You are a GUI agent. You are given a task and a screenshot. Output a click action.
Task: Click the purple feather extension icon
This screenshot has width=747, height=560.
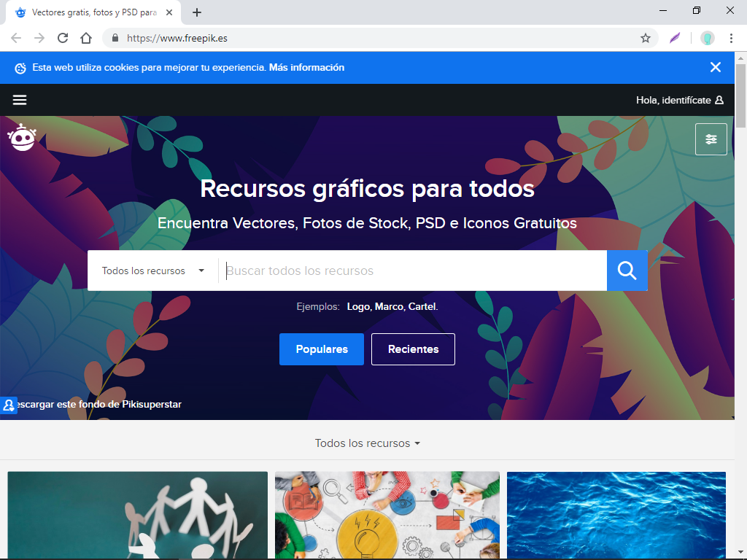(x=675, y=38)
